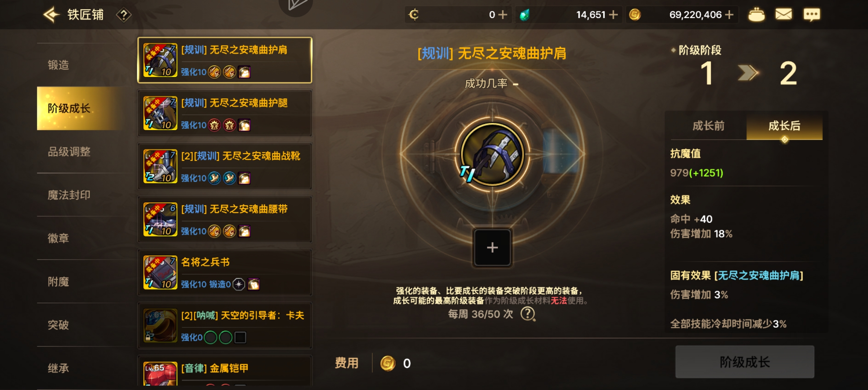Select the 品级调整 menu entry
The height and width of the screenshot is (390, 868).
click(x=69, y=152)
